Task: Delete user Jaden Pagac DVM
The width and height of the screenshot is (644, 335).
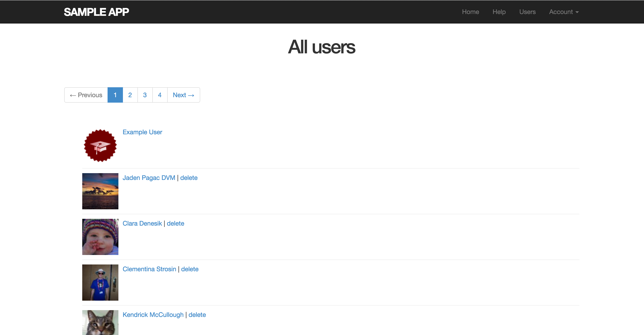Action: pyautogui.click(x=189, y=178)
